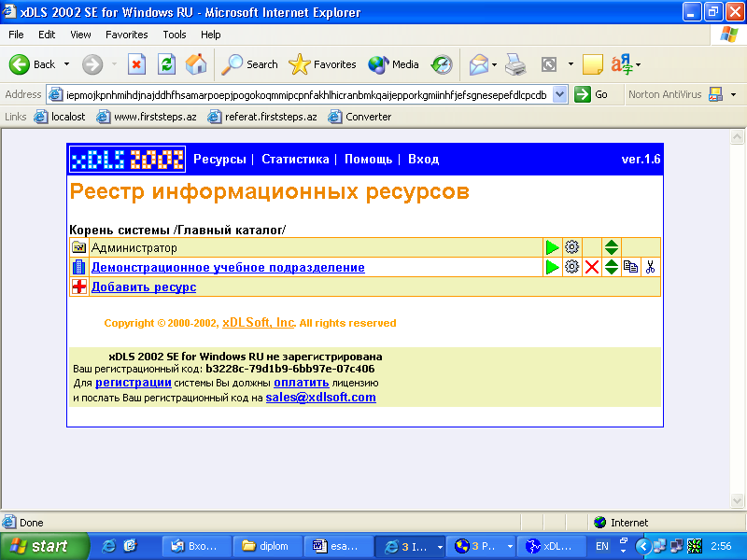
Task: Expand the Mail button dropdown arrow
Action: (495, 64)
